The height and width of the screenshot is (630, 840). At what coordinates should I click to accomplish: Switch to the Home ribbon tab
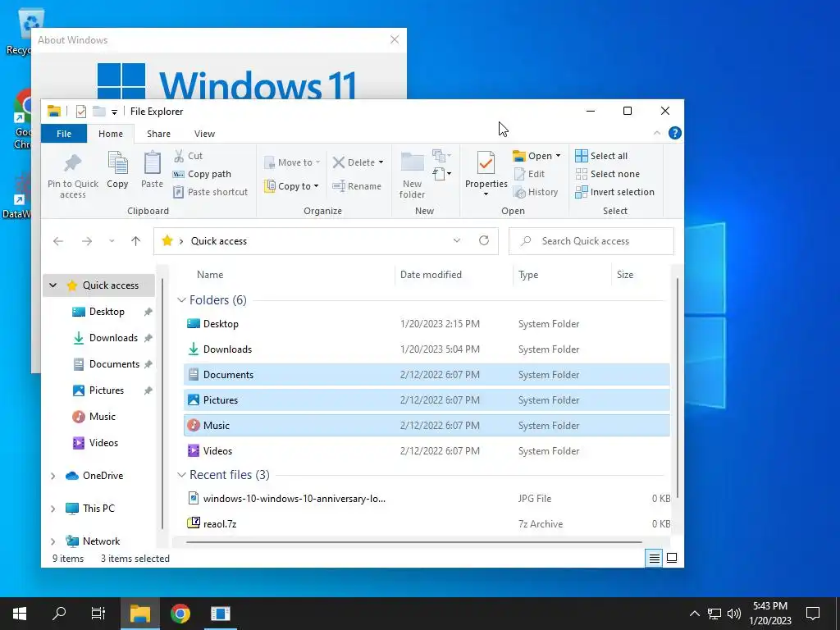[111, 134]
